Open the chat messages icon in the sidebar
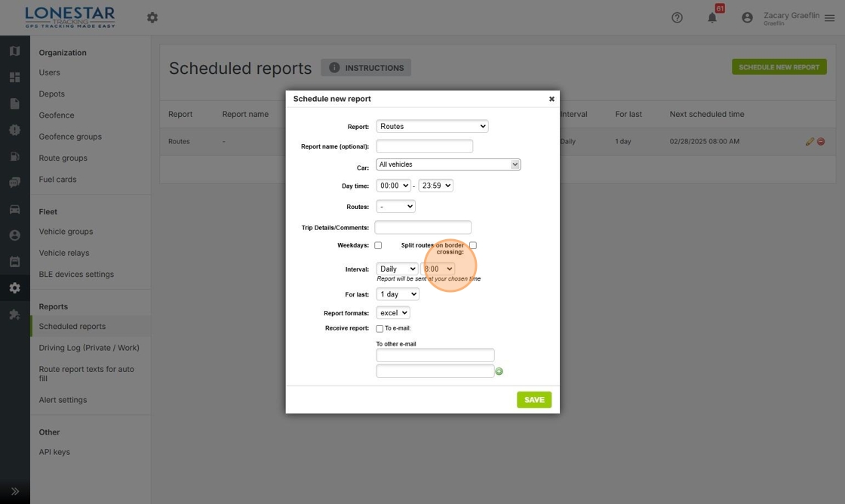845x504 pixels. click(14, 183)
